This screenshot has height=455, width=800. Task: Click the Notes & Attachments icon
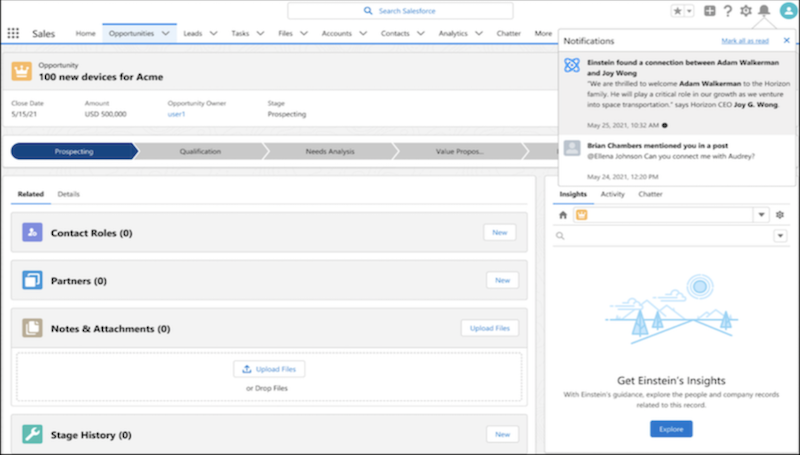coord(32,328)
